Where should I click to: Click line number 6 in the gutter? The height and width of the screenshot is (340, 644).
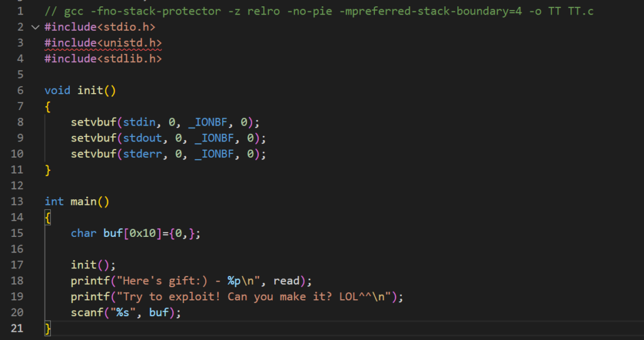(x=20, y=90)
